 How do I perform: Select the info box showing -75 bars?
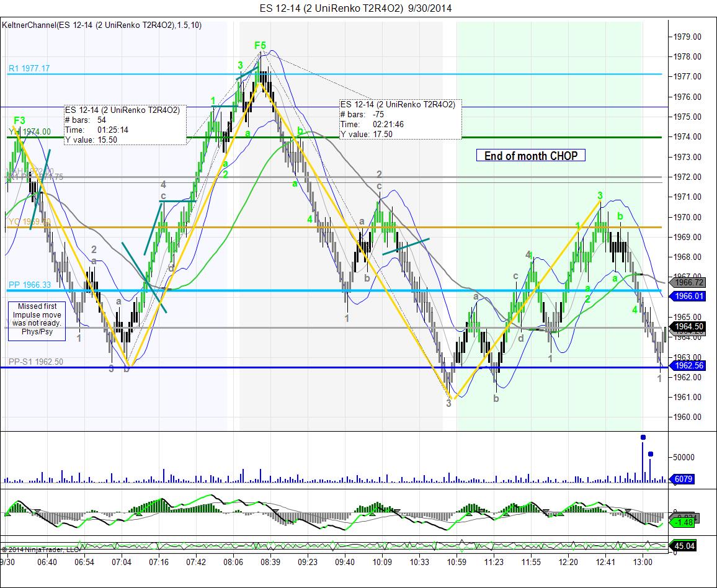tap(401, 119)
